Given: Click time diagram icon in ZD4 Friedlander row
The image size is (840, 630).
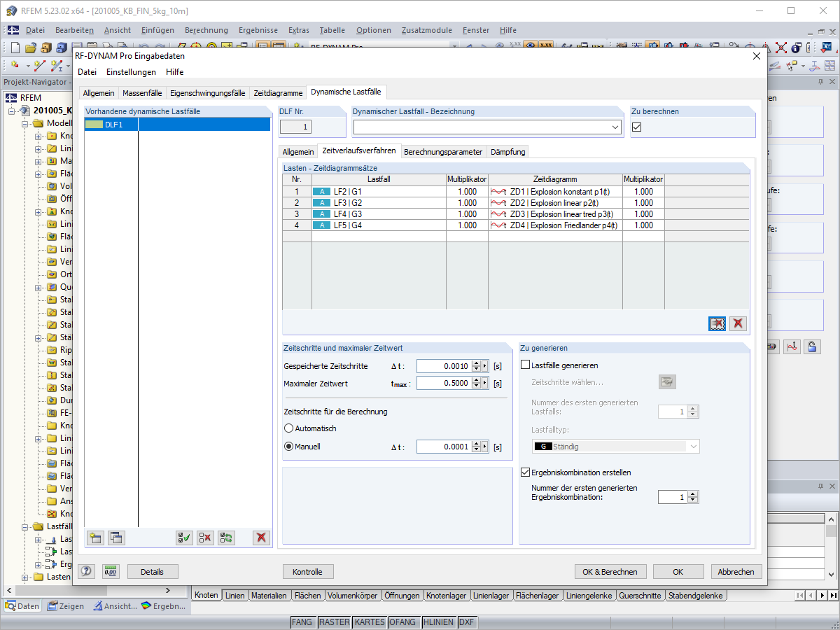Looking at the screenshot, I should [x=499, y=225].
